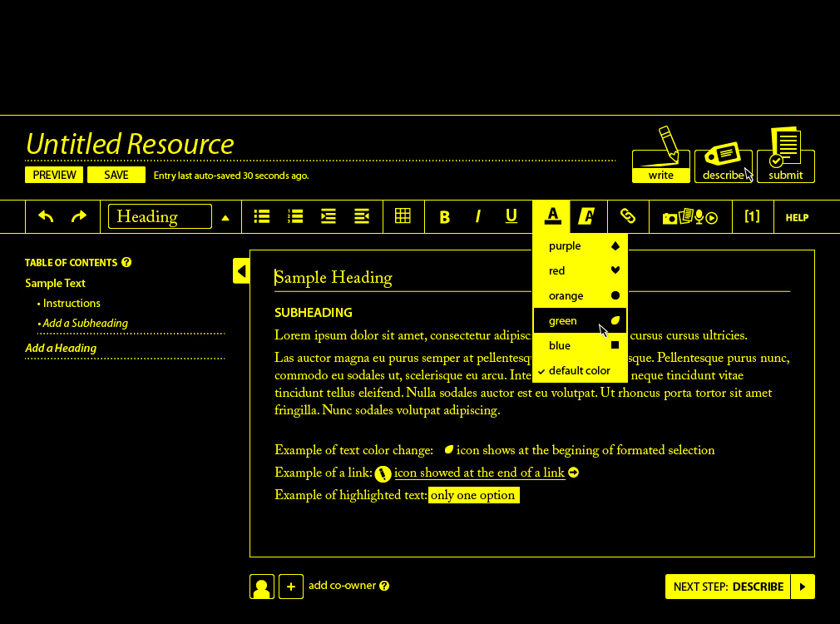Toggle underline formatting
Image resolution: width=840 pixels, height=624 pixels.
[x=511, y=217]
